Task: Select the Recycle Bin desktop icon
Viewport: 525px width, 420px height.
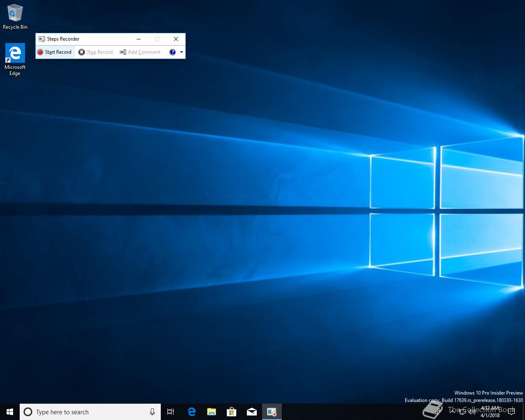Action: (15, 17)
